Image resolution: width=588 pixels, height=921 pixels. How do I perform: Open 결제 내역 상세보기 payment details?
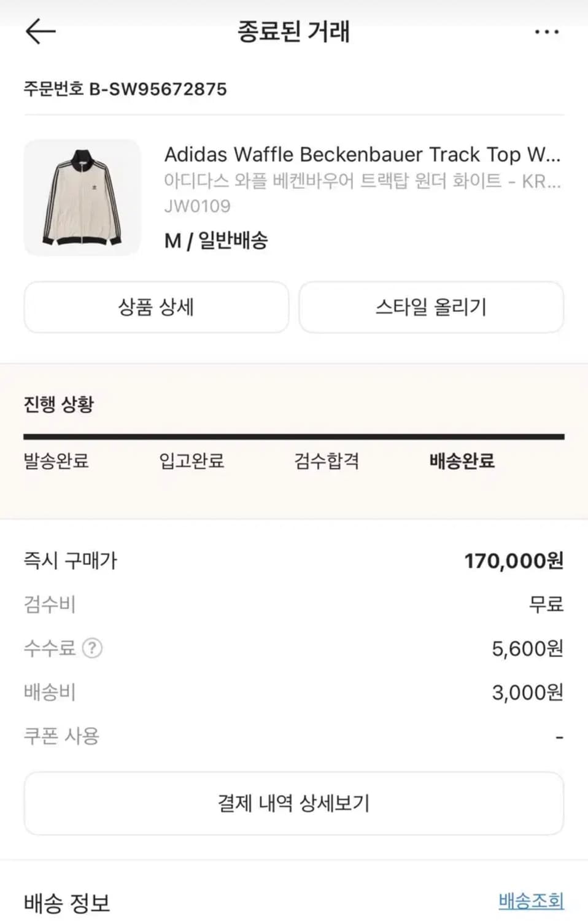pyautogui.click(x=293, y=803)
